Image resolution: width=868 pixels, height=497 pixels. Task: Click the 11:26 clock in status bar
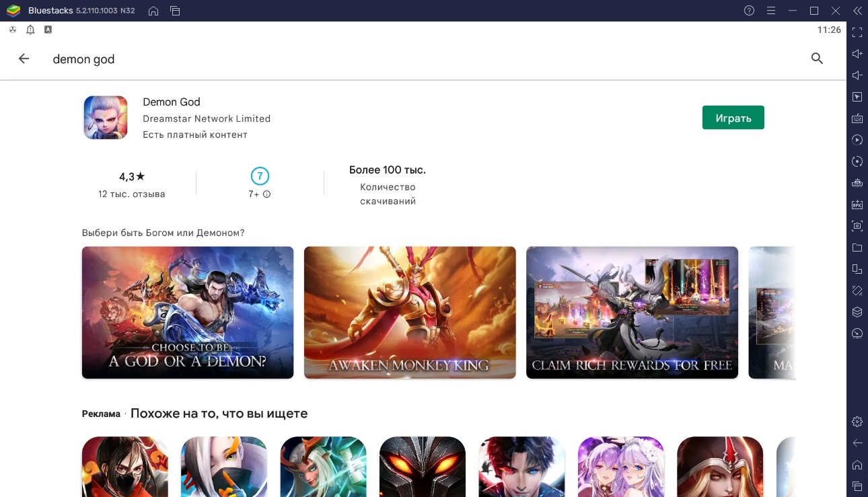tap(829, 30)
